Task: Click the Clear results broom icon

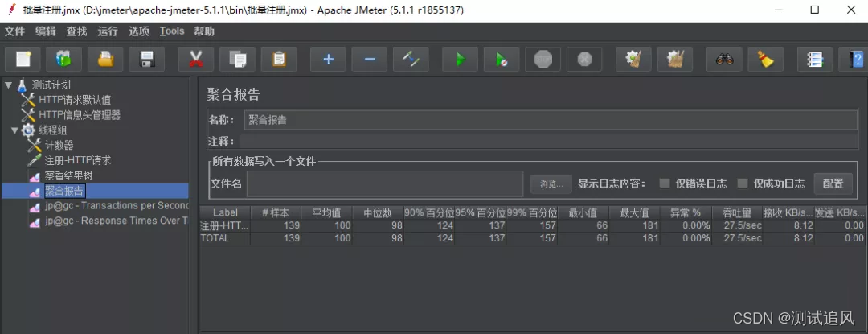Action: click(634, 60)
